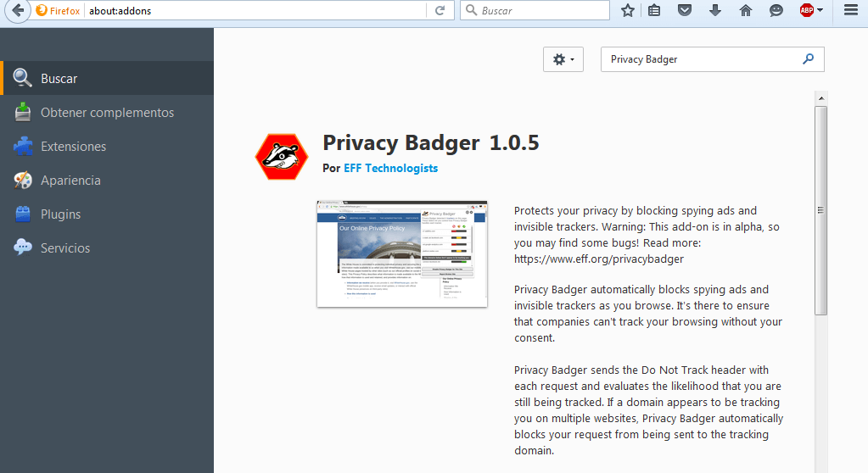The width and height of the screenshot is (868, 473).
Task: Open the Apariencia section
Action: tap(107, 181)
